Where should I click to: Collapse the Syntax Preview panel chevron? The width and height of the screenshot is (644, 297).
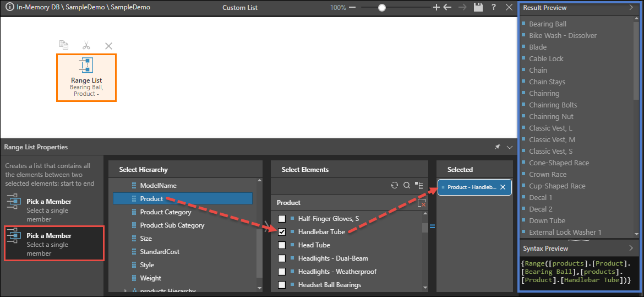[631, 249]
